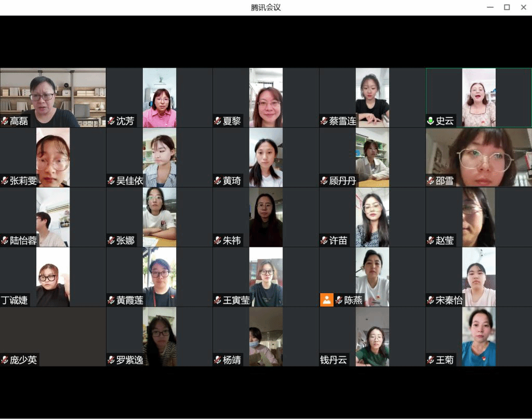Screen dimensions: 532x419
Task: Click the muted mic icon beside 杨靖
Action: tap(218, 360)
